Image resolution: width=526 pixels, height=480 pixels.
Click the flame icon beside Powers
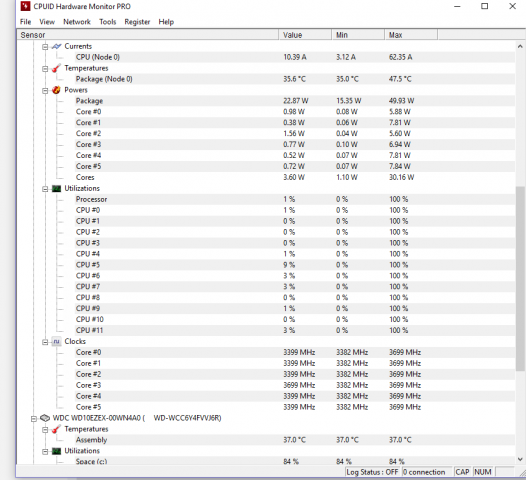click(56, 90)
